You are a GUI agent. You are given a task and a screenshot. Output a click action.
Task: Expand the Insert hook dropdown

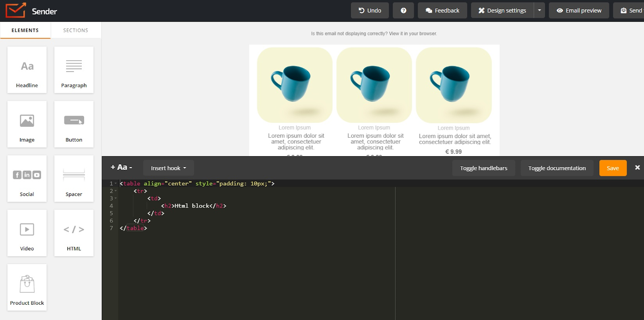coord(168,168)
